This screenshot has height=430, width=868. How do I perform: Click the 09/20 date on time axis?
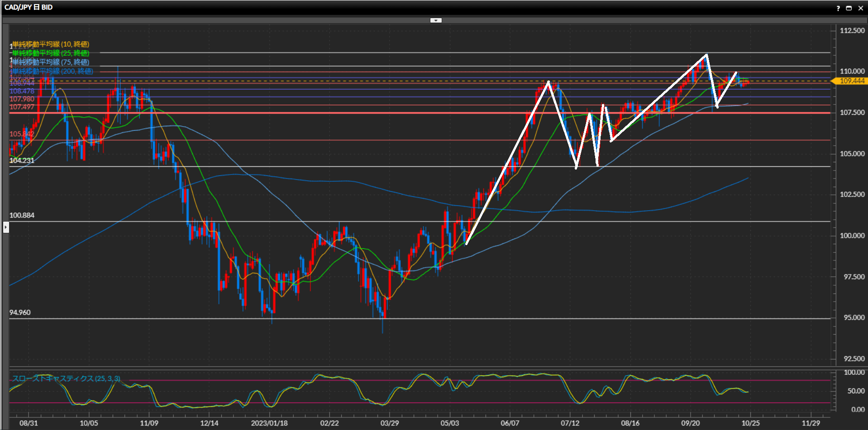click(x=690, y=423)
